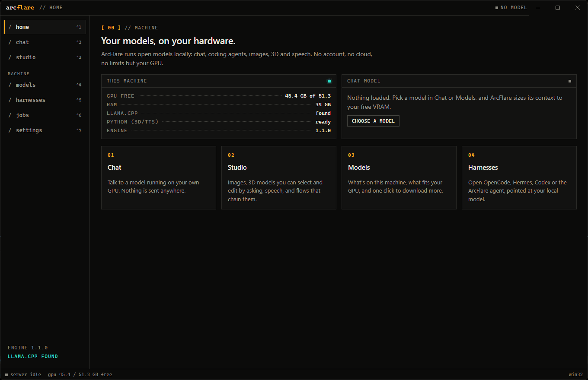588x380 pixels.
Task: Click the No Model indicator in title bar
Action: click(x=511, y=7)
